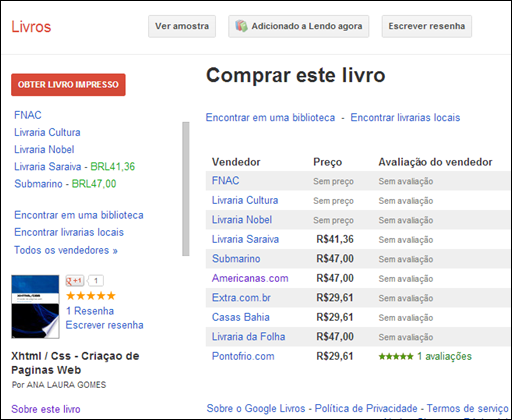This screenshot has height=420, width=512.
Task: Open FNAC vendor in the table
Action: (x=226, y=181)
